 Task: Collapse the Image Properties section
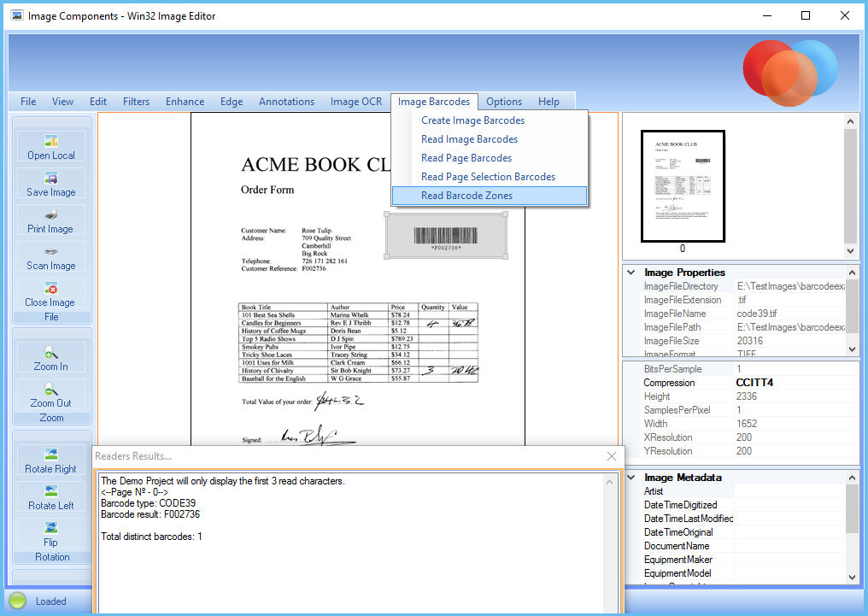point(631,273)
